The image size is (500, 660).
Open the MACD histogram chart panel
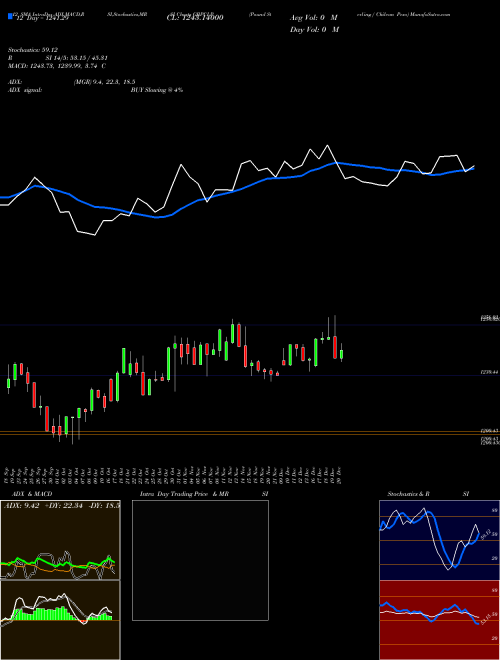click(x=60, y=620)
